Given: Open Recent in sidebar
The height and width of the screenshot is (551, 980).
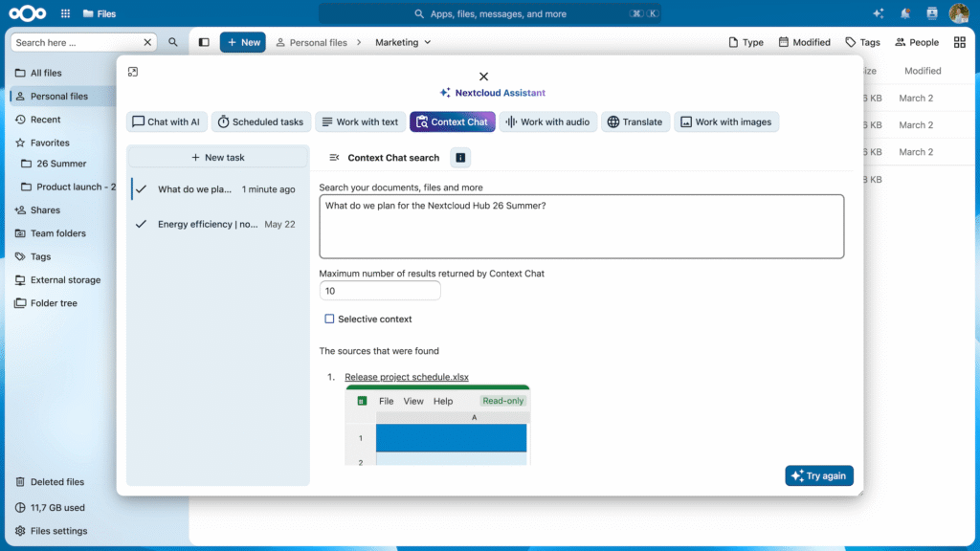Looking at the screenshot, I should click(x=62, y=120).
